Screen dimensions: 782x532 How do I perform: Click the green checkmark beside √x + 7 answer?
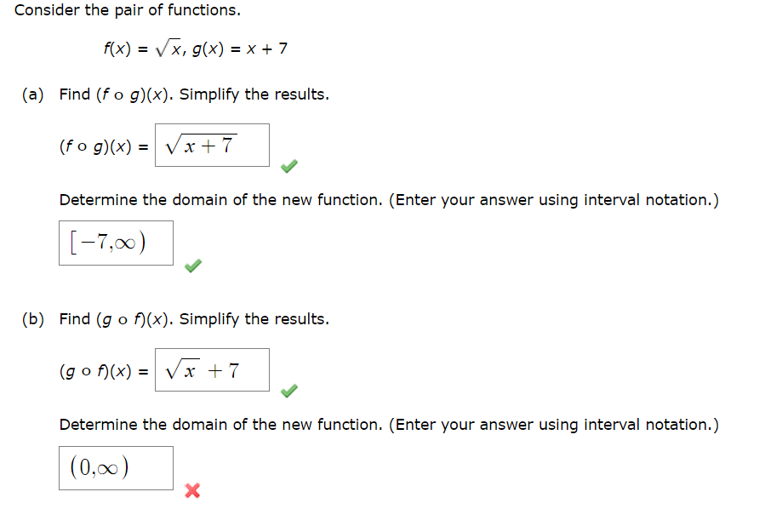click(x=288, y=392)
